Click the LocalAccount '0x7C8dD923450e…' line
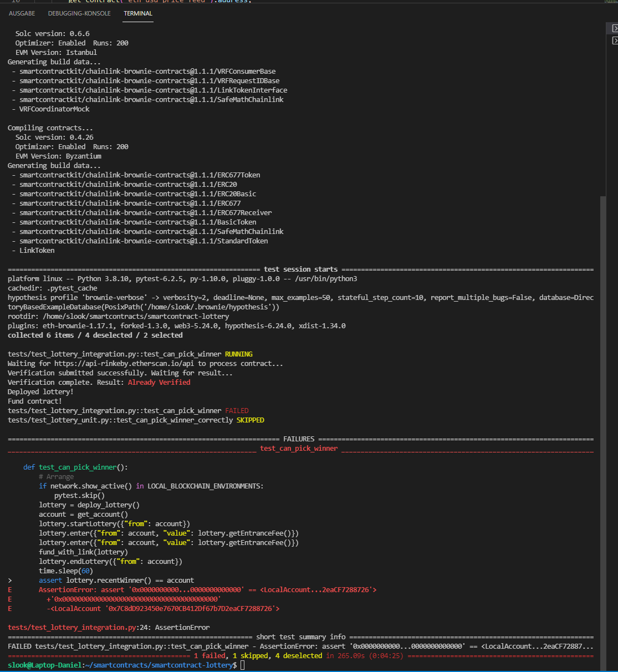 point(163,609)
